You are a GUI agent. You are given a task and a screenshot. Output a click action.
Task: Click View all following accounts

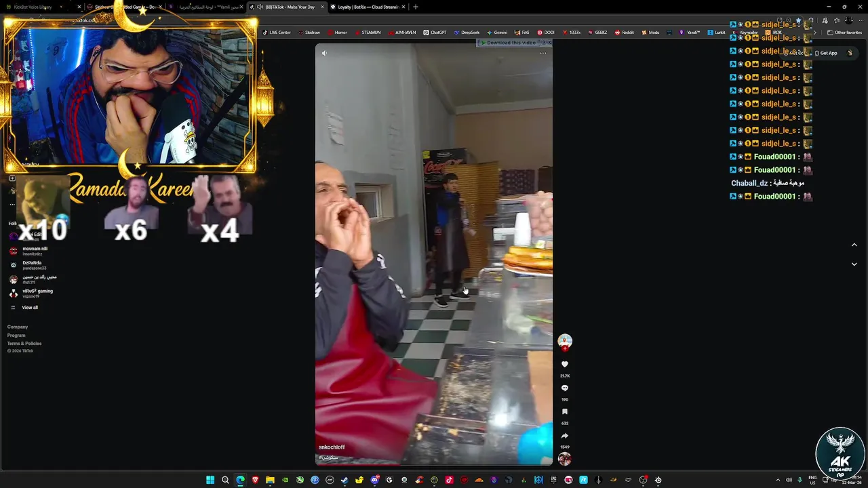click(30, 308)
